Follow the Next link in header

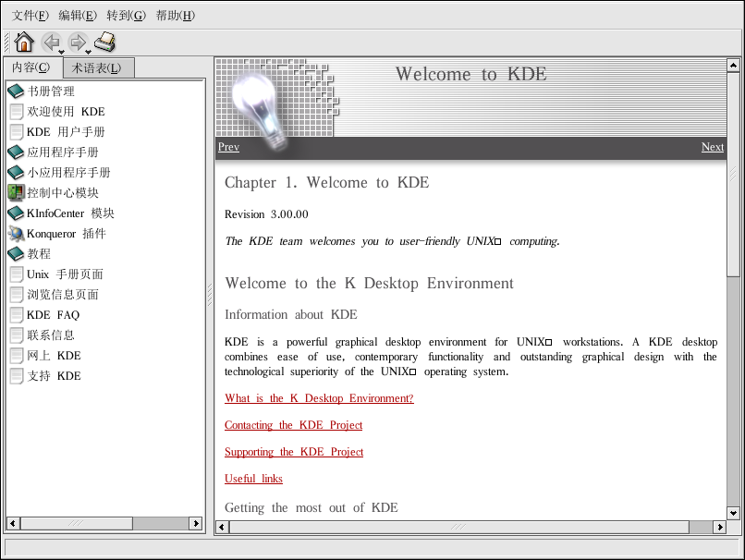click(x=712, y=147)
